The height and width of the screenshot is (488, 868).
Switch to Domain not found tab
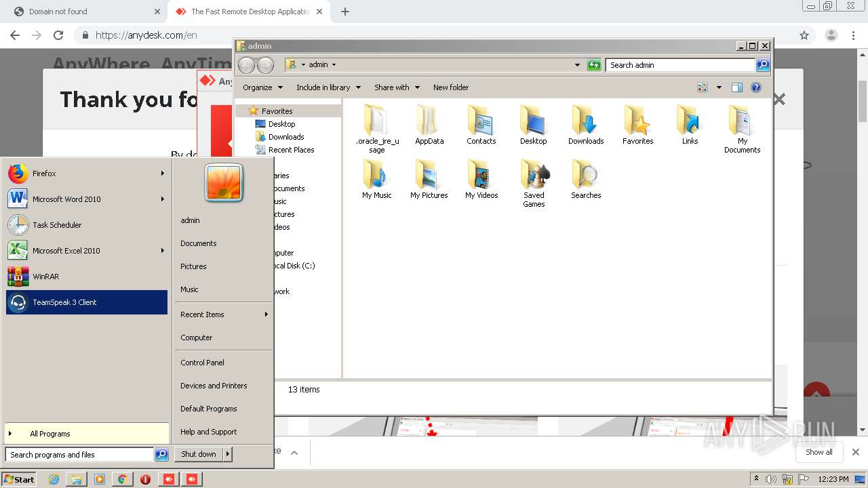86,12
